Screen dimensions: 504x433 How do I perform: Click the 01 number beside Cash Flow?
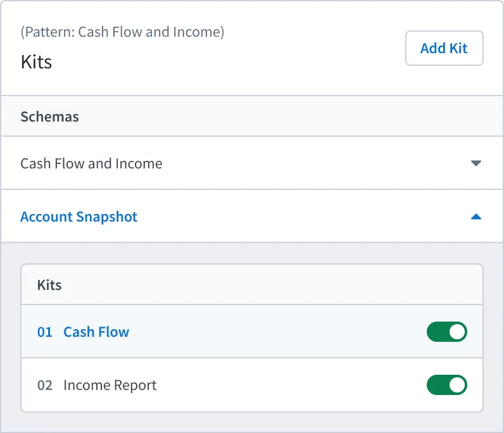pyautogui.click(x=45, y=332)
